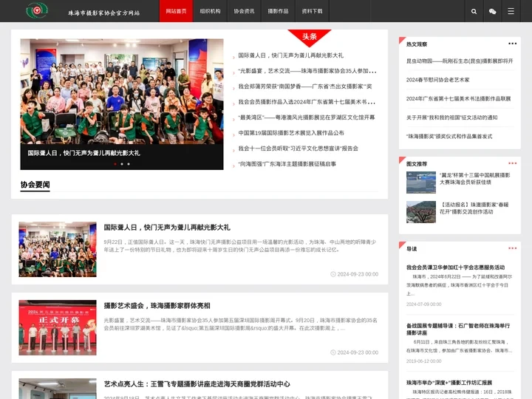Open the 摄影作品 menu item
532x399 pixels.
point(278,11)
